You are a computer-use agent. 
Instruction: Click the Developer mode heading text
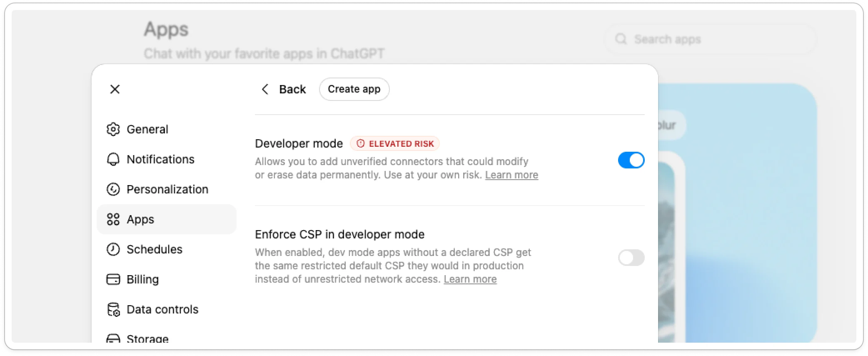pos(299,143)
